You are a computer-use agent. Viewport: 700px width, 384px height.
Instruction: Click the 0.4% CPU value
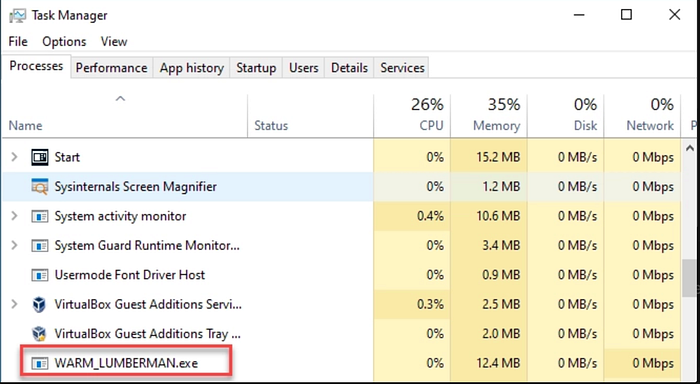(430, 216)
